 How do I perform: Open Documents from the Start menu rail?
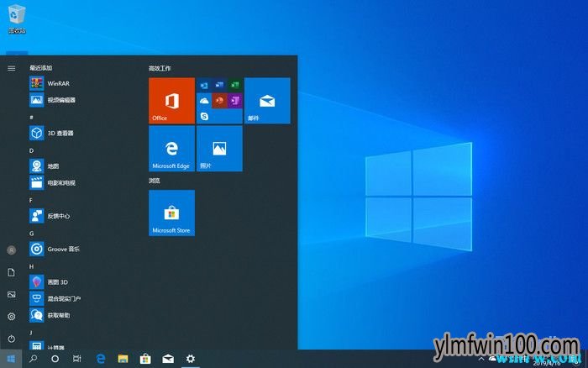11,272
